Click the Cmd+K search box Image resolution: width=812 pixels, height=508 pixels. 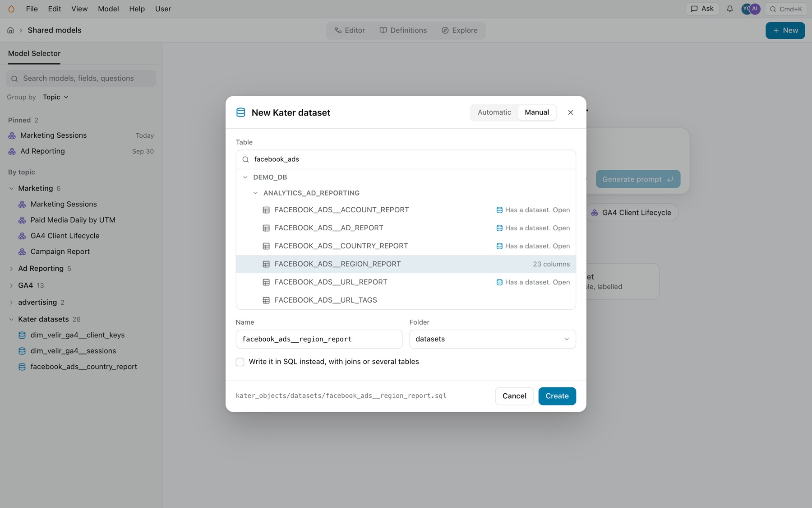coord(785,9)
